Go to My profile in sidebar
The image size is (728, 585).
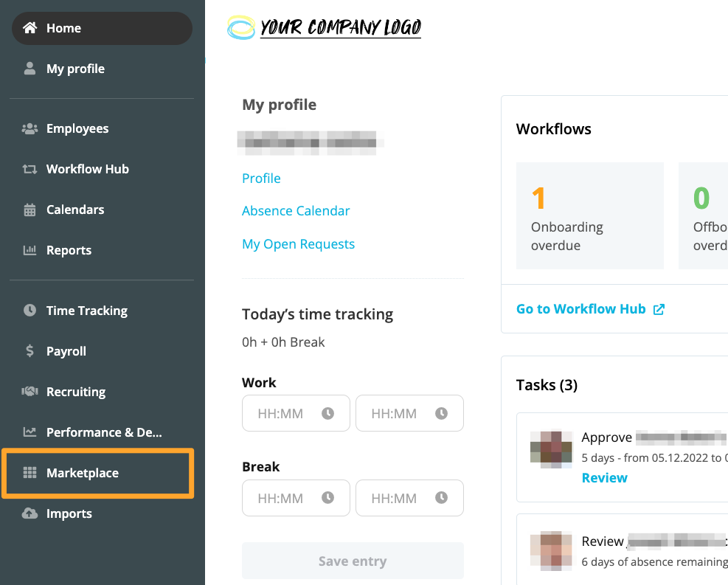tap(75, 69)
